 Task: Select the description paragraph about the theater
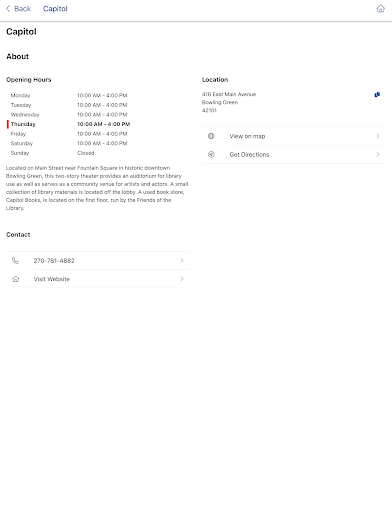pos(97,188)
